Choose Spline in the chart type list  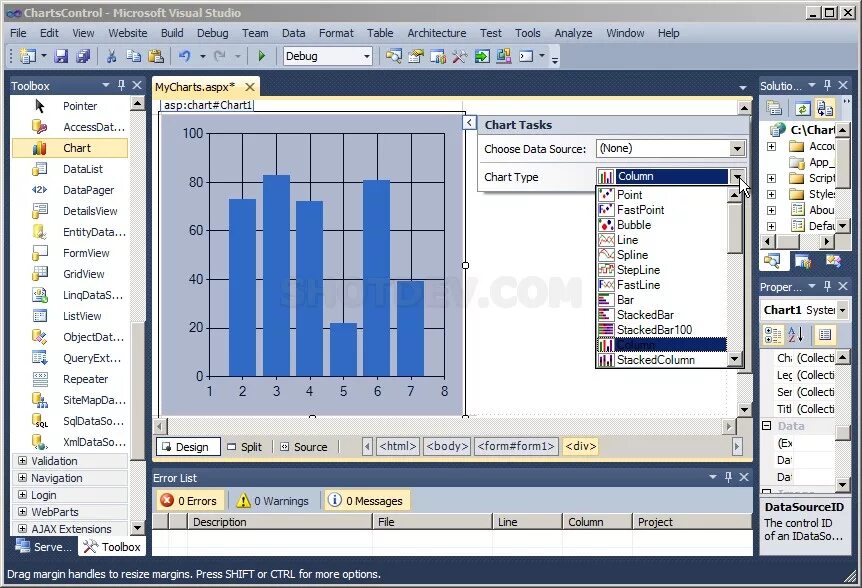click(x=662, y=255)
